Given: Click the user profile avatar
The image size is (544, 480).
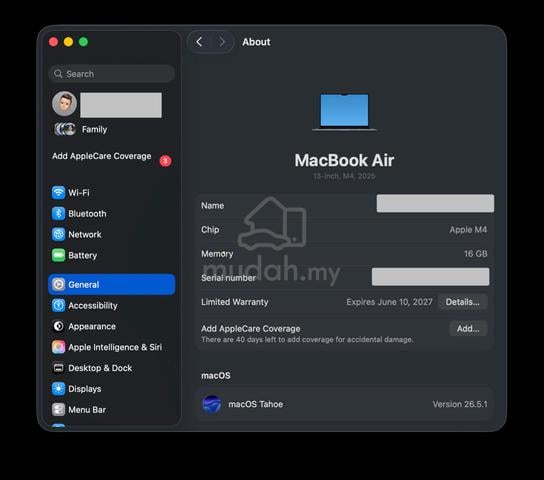Looking at the screenshot, I should click(65, 104).
